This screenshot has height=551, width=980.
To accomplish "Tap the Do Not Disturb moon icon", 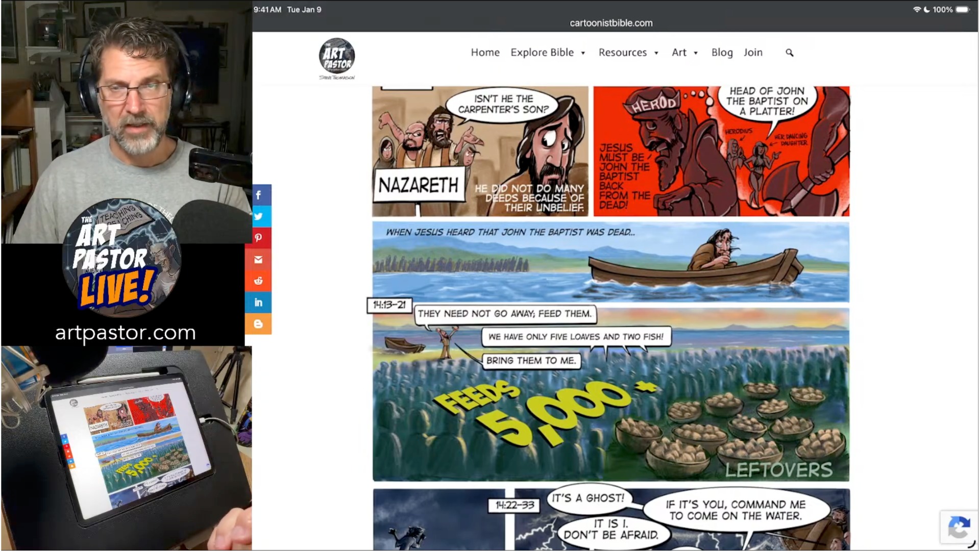I will pyautogui.click(x=926, y=10).
